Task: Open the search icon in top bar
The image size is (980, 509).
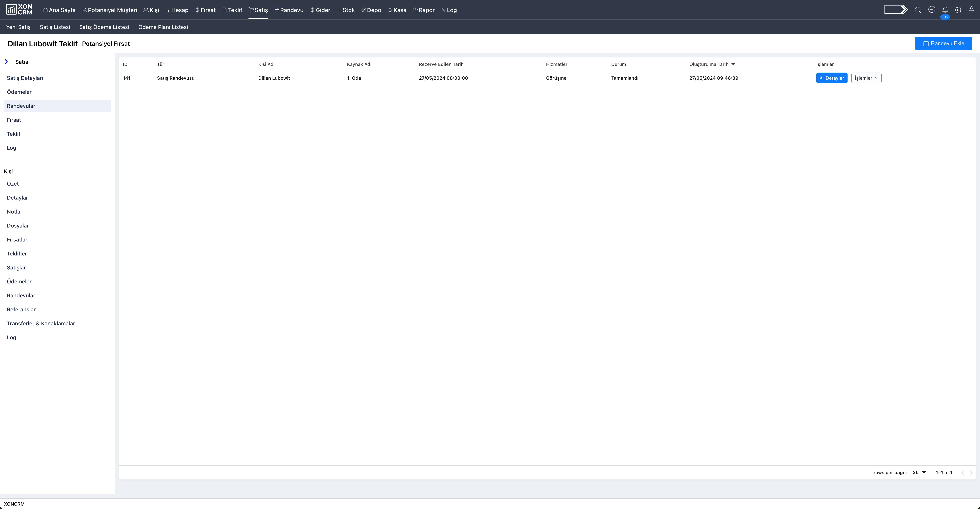Action: (x=918, y=10)
